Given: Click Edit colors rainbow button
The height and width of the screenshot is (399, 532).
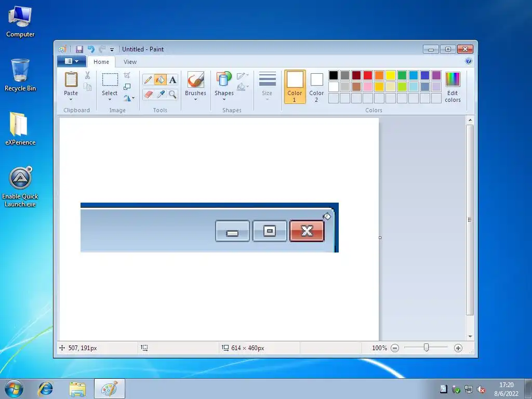Looking at the screenshot, I should (x=453, y=87).
